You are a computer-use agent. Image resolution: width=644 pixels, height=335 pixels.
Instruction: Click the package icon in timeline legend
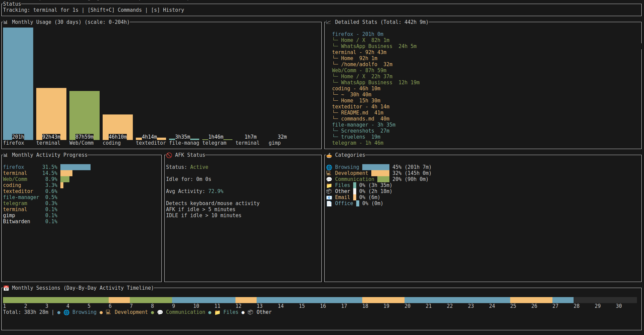(x=251, y=312)
